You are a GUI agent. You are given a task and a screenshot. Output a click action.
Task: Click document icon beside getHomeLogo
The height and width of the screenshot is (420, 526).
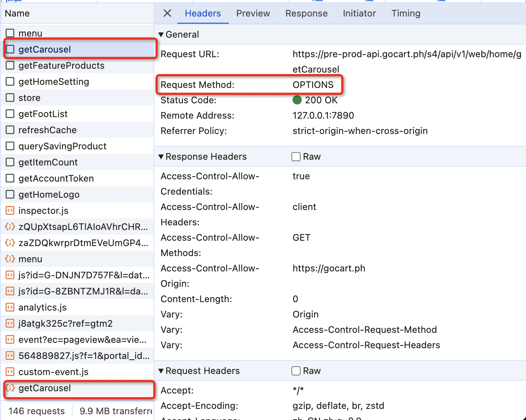10,195
